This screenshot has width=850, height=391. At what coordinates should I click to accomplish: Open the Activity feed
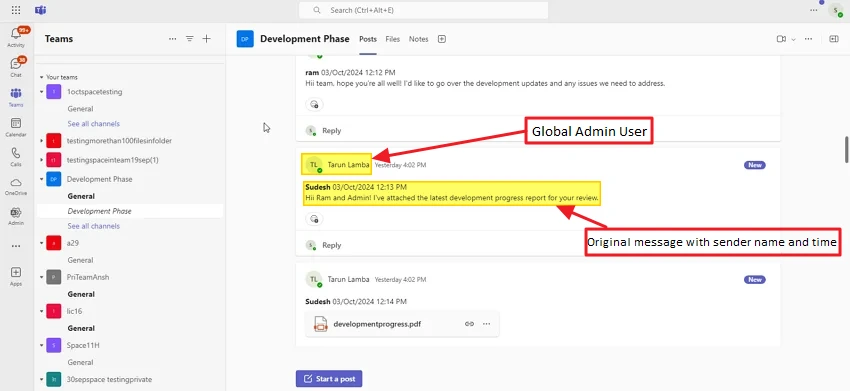click(x=16, y=37)
